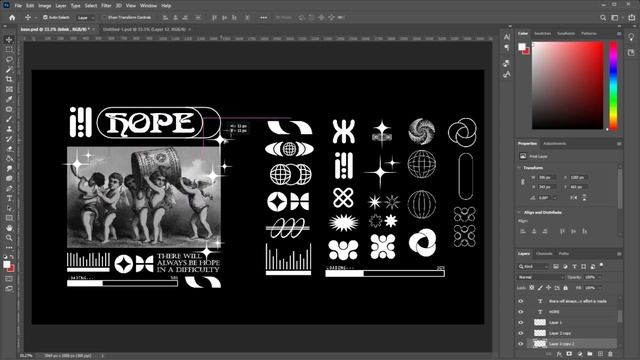Click the lock all padlock icon in Layers
Screen dimensions: 640x360
(x=565, y=288)
